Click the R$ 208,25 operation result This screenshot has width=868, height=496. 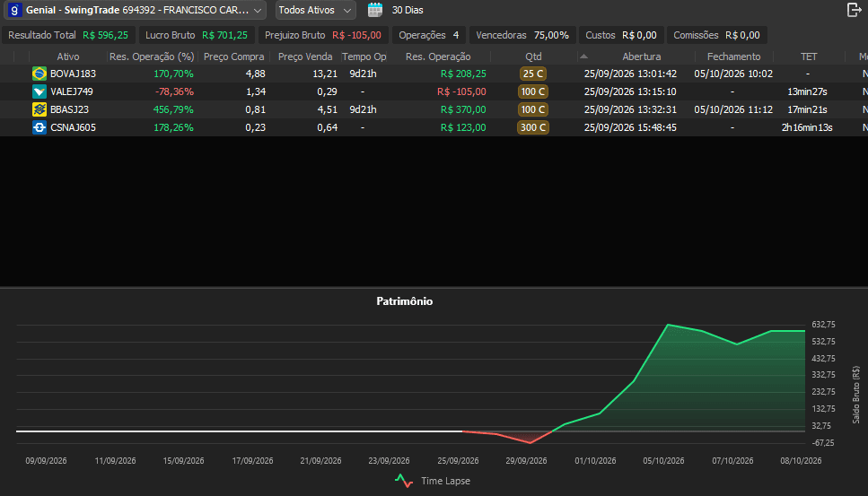click(x=463, y=74)
